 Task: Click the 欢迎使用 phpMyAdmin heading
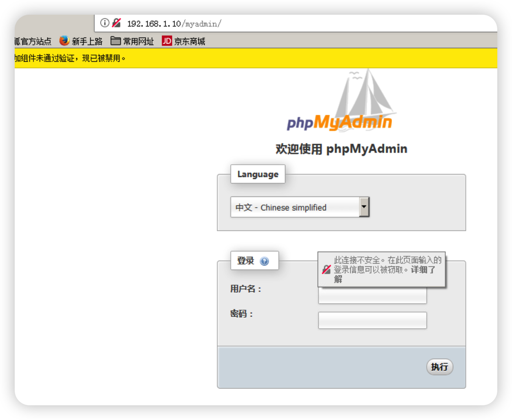point(341,149)
